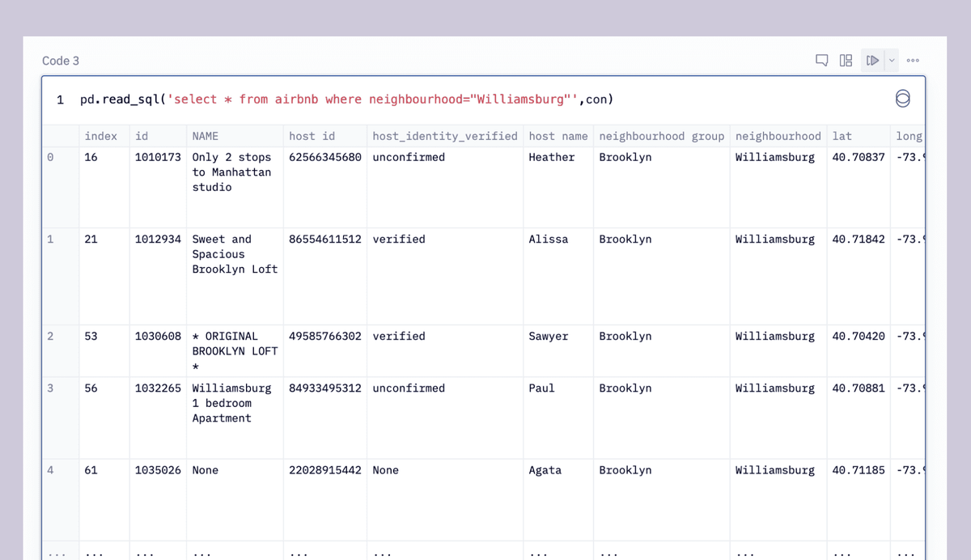Click host id 86554611512
The width and height of the screenshot is (971, 560).
pyautogui.click(x=325, y=239)
